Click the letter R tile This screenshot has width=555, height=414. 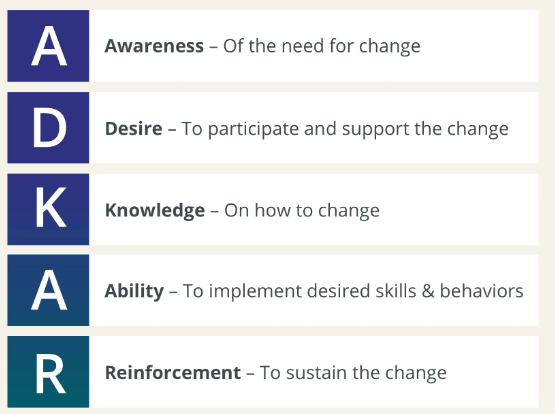point(48,372)
